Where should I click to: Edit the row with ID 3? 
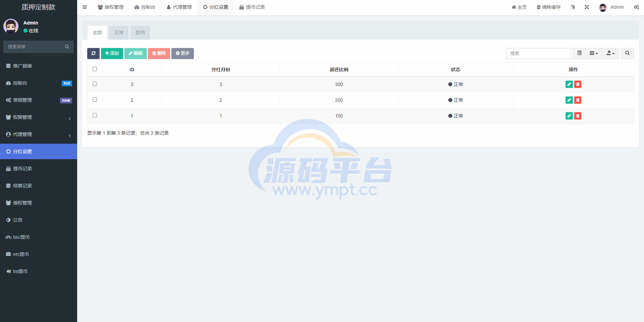click(x=569, y=84)
